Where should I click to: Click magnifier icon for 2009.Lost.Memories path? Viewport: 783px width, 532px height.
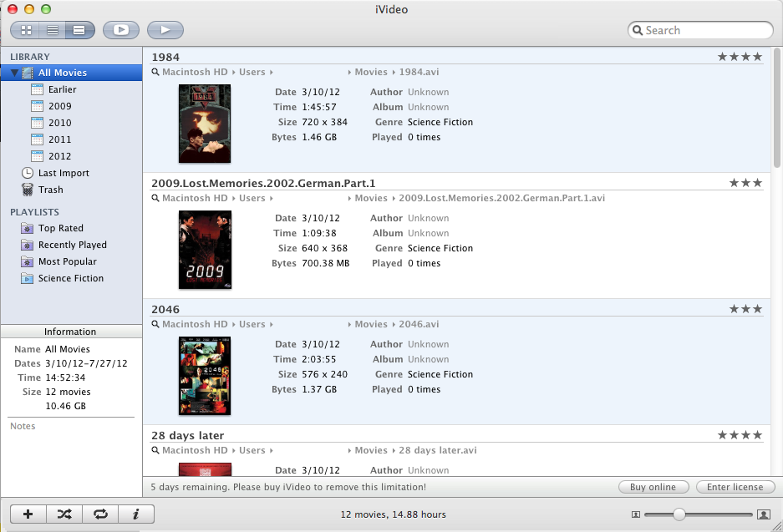tap(155, 199)
